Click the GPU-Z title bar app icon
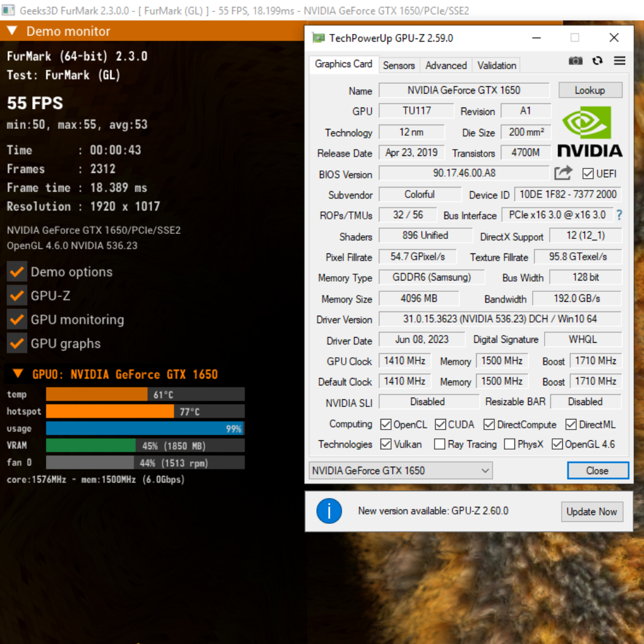 [x=318, y=38]
